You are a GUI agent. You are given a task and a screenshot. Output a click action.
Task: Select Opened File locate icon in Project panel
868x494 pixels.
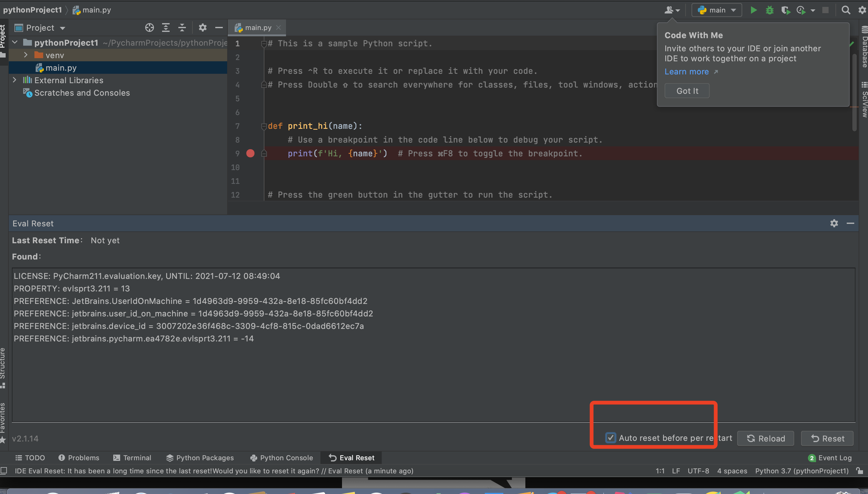tap(149, 28)
